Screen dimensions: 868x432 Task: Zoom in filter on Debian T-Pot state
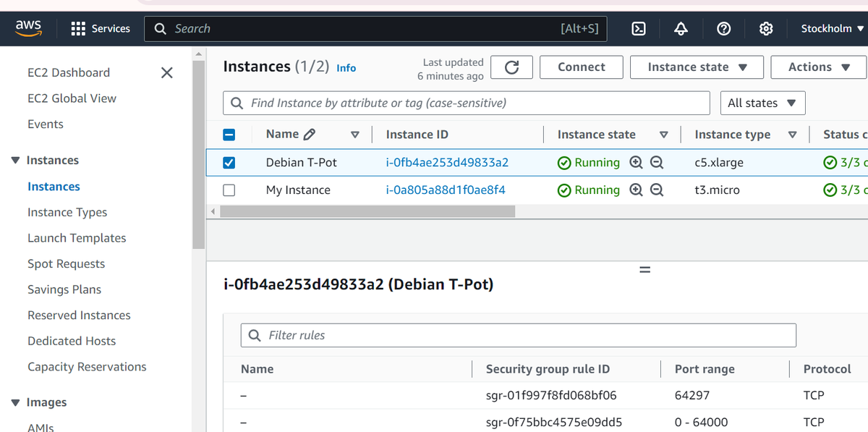[x=636, y=163]
